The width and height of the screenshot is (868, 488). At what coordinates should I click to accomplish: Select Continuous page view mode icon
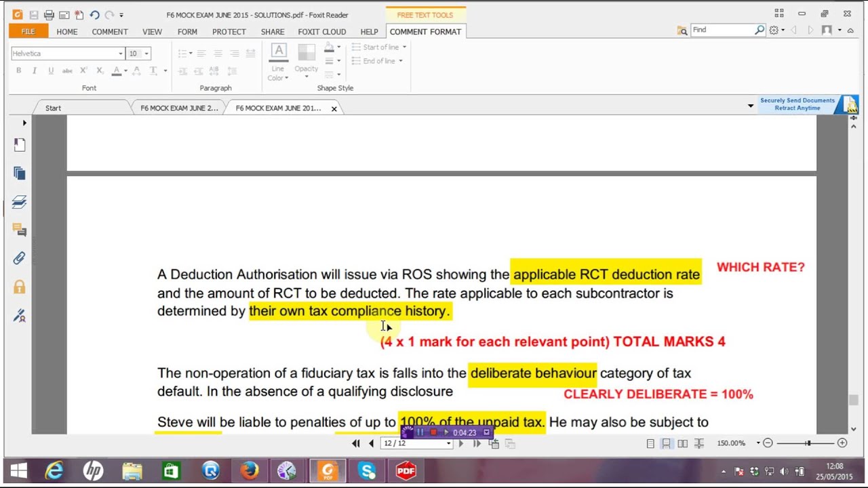click(x=667, y=443)
